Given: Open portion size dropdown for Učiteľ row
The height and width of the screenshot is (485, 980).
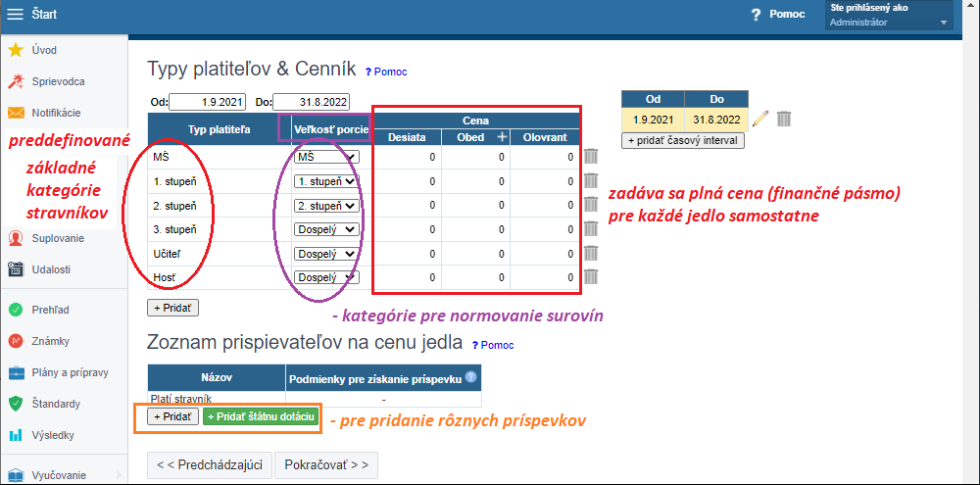Looking at the screenshot, I should [327, 254].
